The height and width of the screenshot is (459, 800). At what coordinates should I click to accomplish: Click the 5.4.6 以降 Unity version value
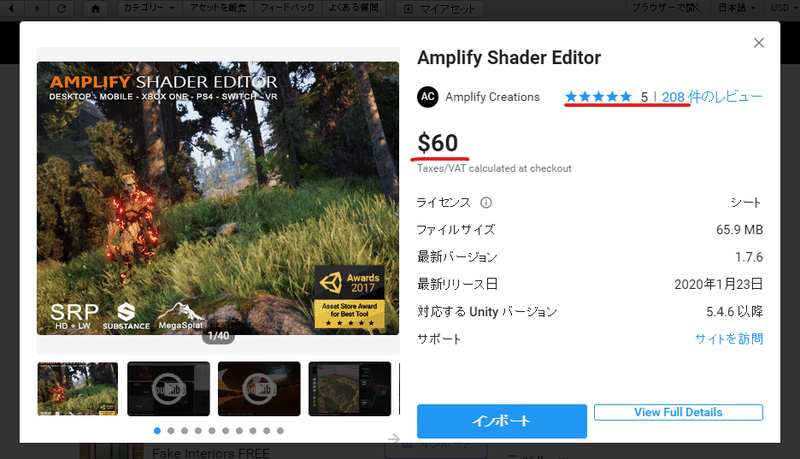tap(735, 312)
